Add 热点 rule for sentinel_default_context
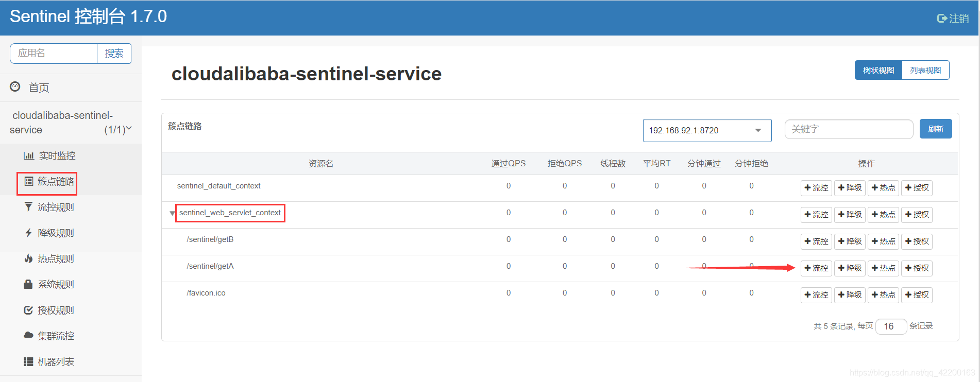Screen dimensions: 980x382 tap(883, 188)
